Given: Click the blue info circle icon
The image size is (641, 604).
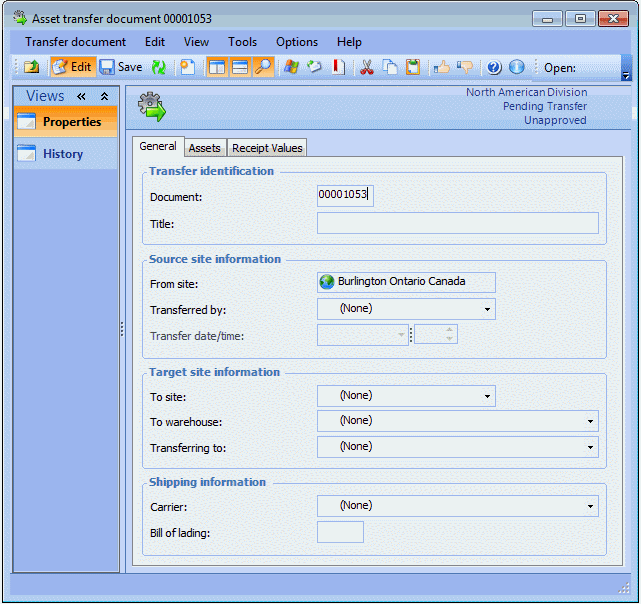Looking at the screenshot, I should (x=516, y=67).
